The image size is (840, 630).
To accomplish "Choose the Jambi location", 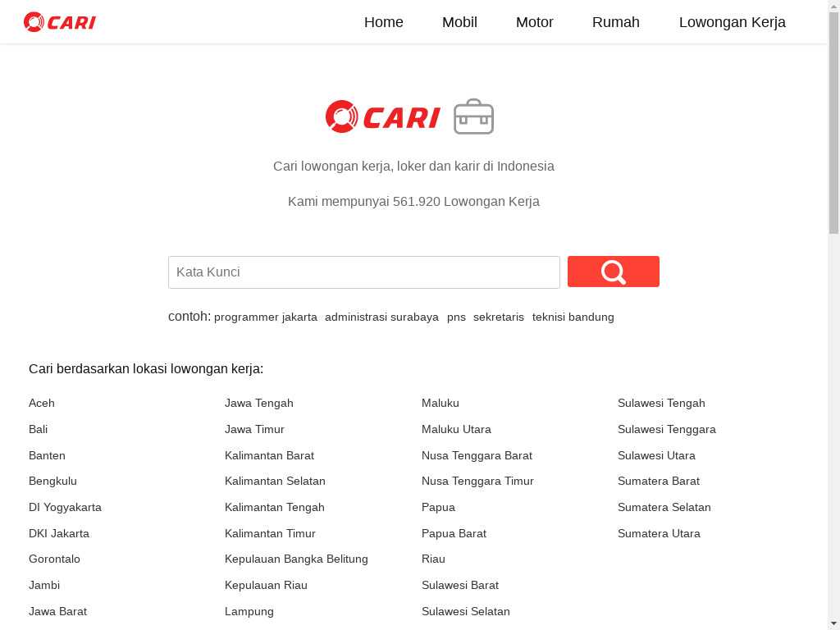I will [44, 586].
